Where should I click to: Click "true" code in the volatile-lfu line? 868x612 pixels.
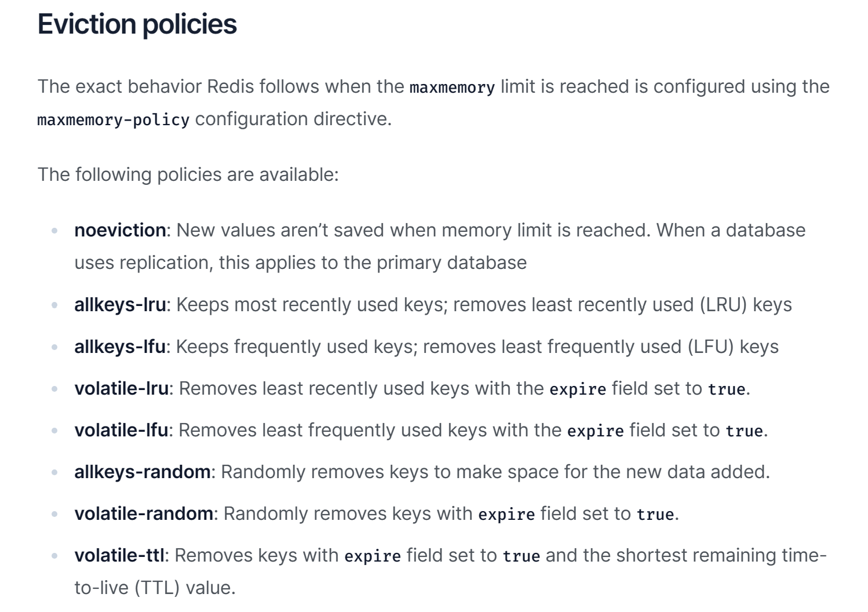[744, 431]
